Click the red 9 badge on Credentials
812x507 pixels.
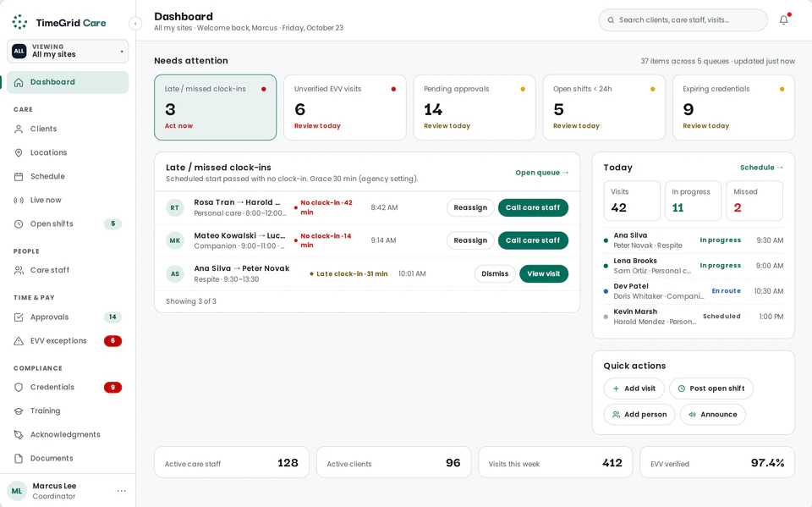(x=112, y=388)
